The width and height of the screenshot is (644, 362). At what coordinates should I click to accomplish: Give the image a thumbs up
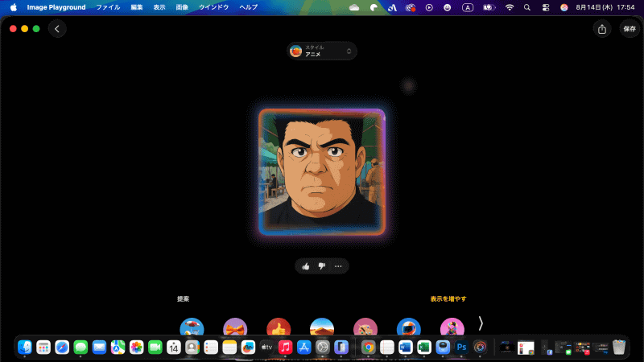[306, 266]
